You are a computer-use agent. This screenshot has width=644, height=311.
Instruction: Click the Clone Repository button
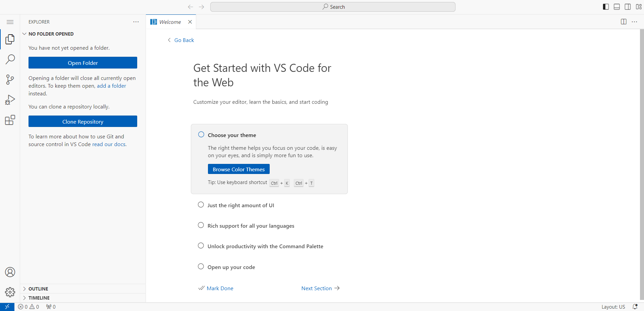click(83, 122)
